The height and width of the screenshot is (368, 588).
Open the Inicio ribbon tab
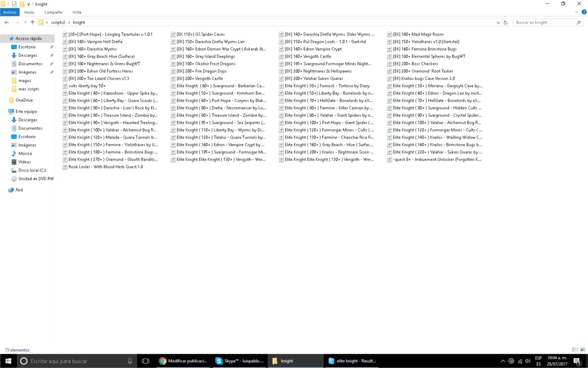[x=29, y=12]
